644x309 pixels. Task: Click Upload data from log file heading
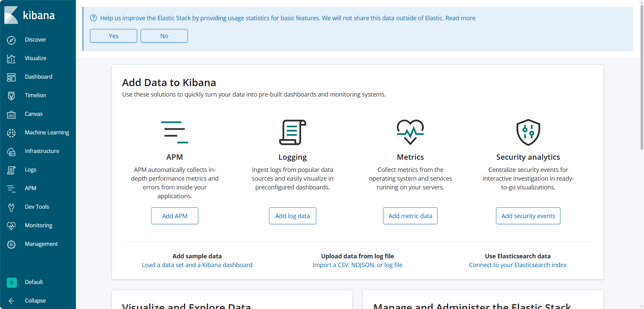[x=358, y=256]
